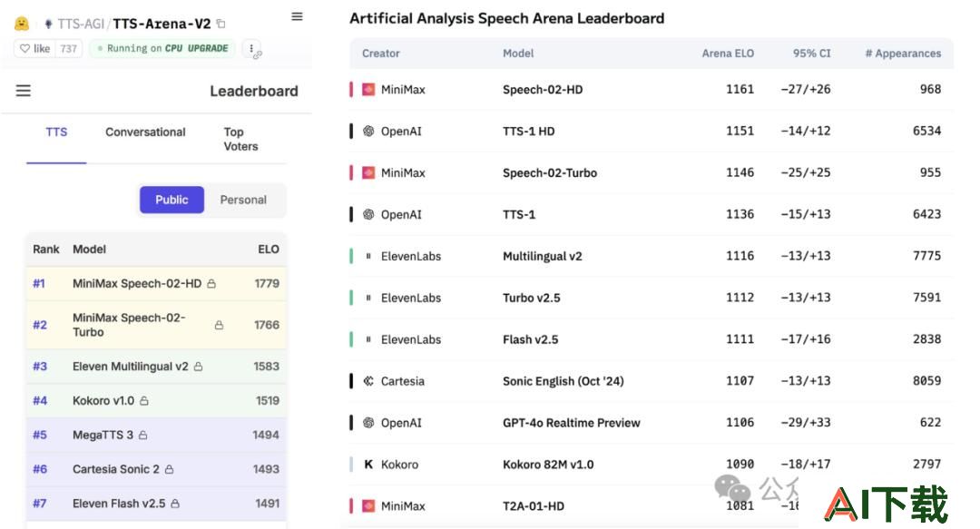The height and width of the screenshot is (529, 980).
Task: Open the TTS-AGI organization link
Action: click(x=81, y=24)
